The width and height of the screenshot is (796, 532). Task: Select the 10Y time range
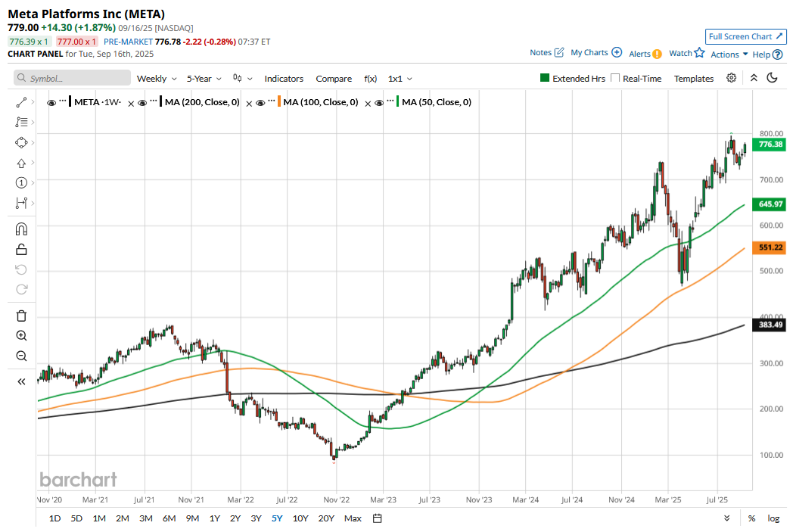click(x=300, y=518)
